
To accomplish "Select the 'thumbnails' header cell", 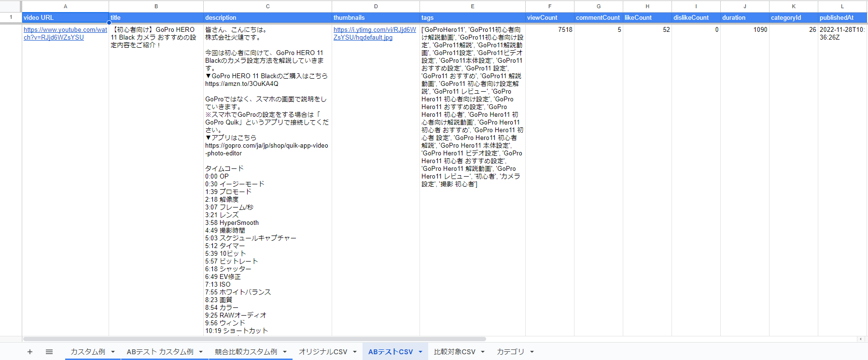I will pyautogui.click(x=376, y=17).
